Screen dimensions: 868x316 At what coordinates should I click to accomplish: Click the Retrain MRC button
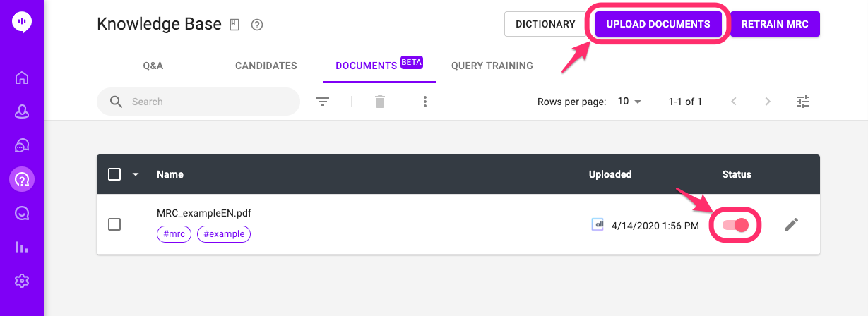point(775,24)
